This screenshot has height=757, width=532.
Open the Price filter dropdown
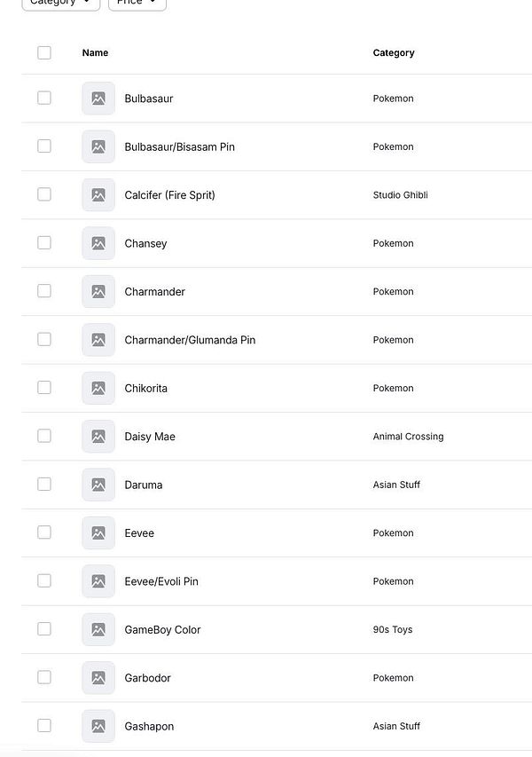137,3
